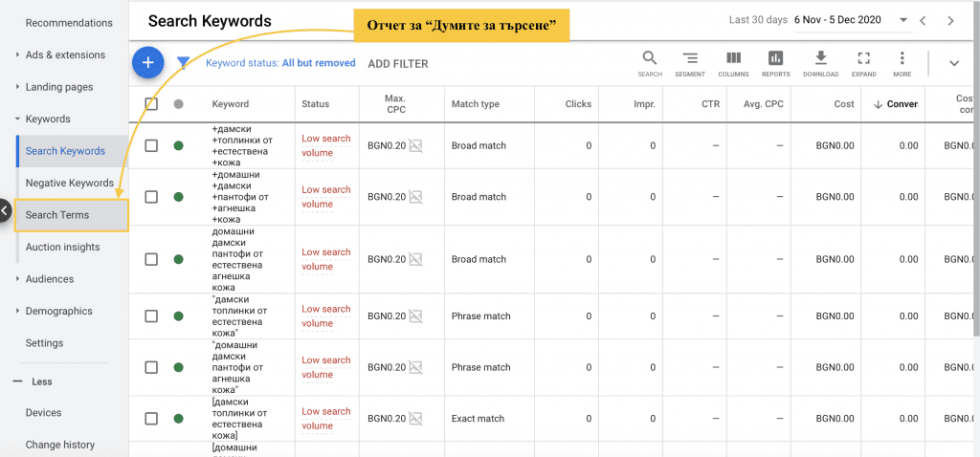This screenshot has height=457, width=980.
Task: Select checkbox for the first Phrase match keyword
Action: click(x=151, y=316)
